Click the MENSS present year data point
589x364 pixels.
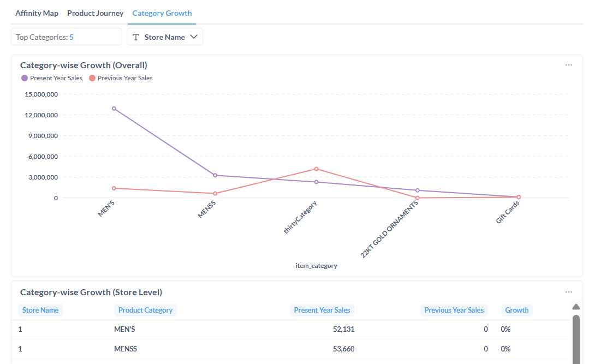coord(215,175)
